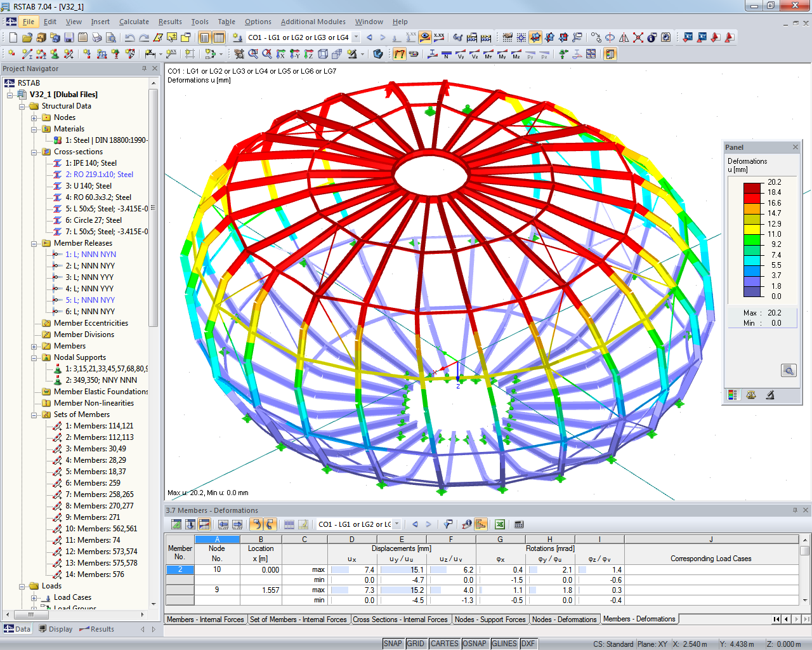The image size is (812, 650).
Task: Open the Excel export icon in table toolbar
Action: click(500, 524)
